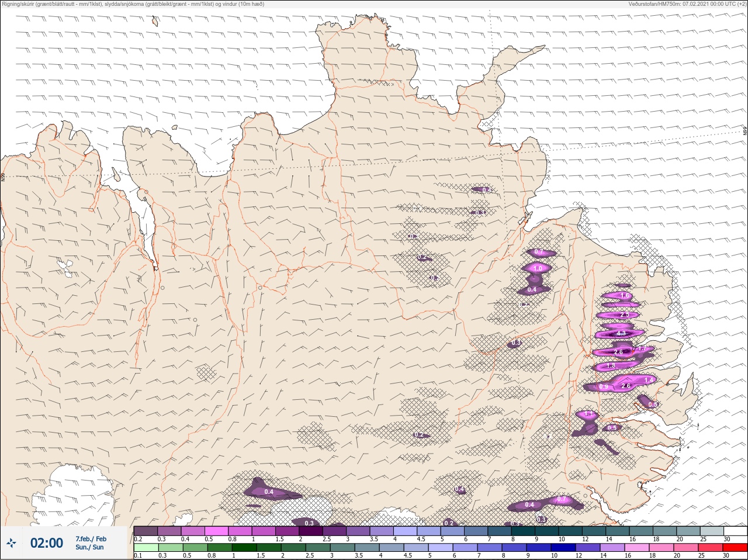Image resolution: width=748 pixels, height=560 pixels.
Task: Click the Veðurstofan logo icon beside 02:00
Action: [x=12, y=543]
